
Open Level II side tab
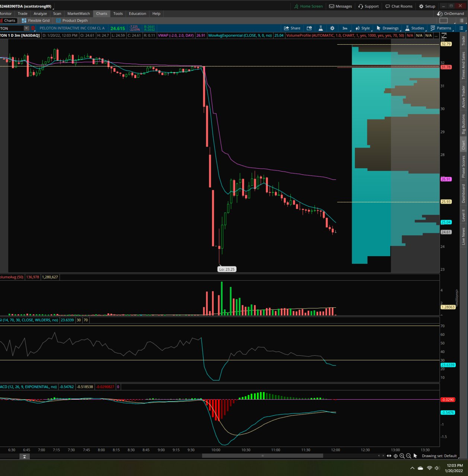(464, 215)
